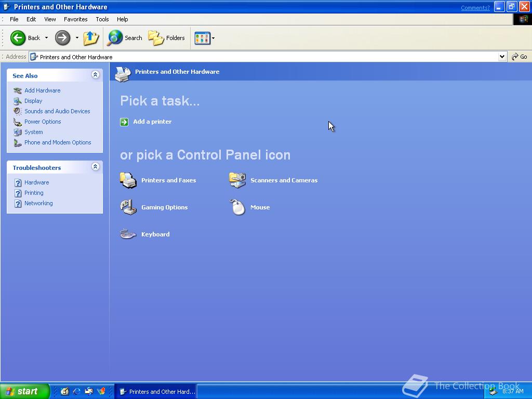The width and height of the screenshot is (532, 399).
Task: Open the Search pane from toolbar
Action: 125,37
